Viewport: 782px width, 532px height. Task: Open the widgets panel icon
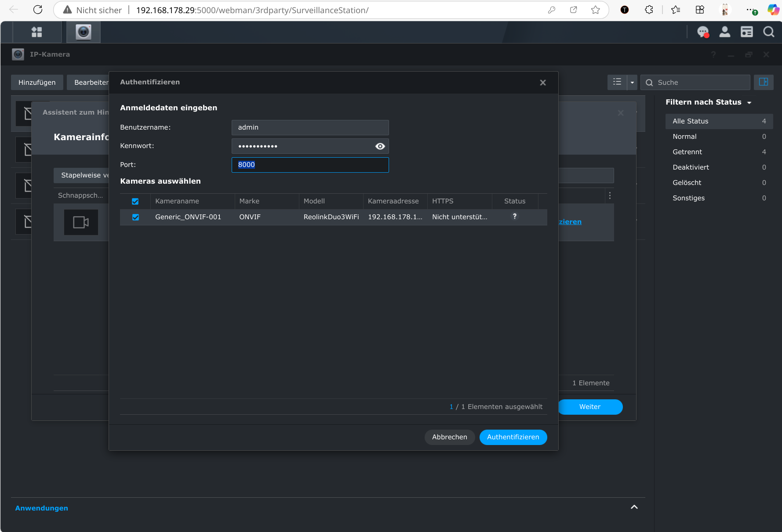(746, 32)
